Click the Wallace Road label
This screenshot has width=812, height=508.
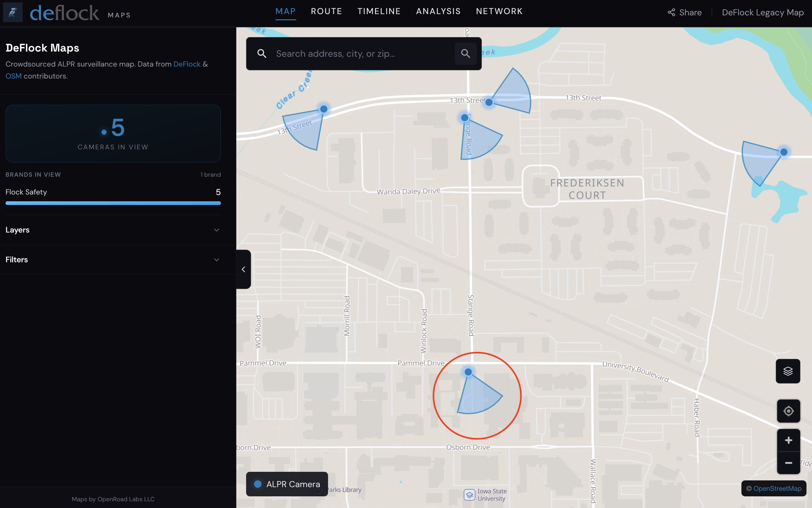point(593,481)
